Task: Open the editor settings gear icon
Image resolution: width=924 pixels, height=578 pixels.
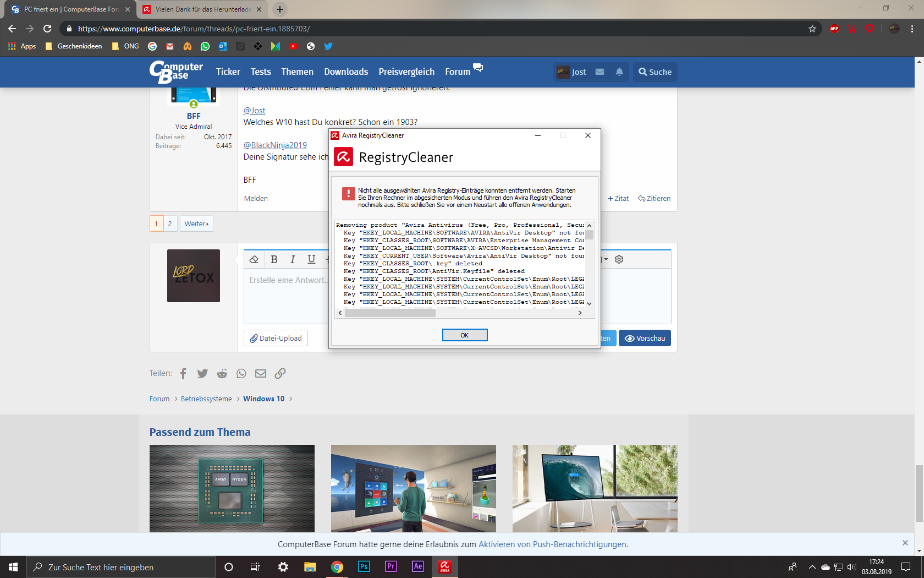Action: (619, 259)
